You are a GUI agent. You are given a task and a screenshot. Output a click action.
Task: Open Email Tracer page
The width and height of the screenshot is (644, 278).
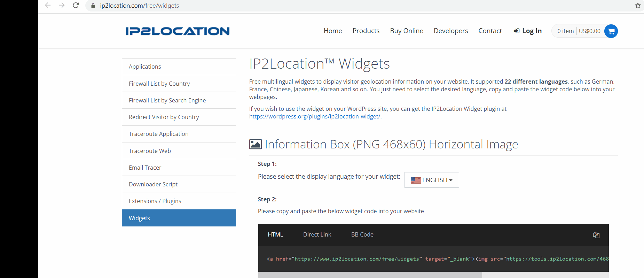[x=179, y=168]
